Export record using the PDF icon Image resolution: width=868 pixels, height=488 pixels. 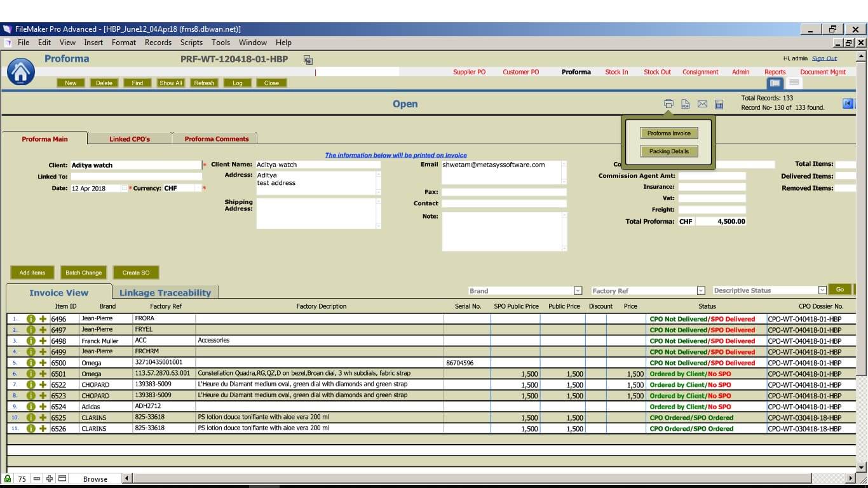tap(685, 104)
